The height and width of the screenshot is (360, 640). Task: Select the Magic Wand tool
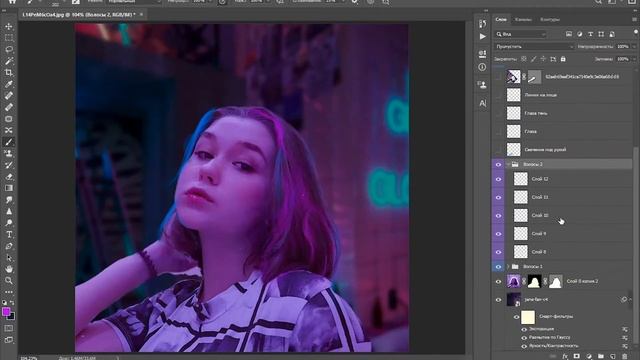coord(9,61)
